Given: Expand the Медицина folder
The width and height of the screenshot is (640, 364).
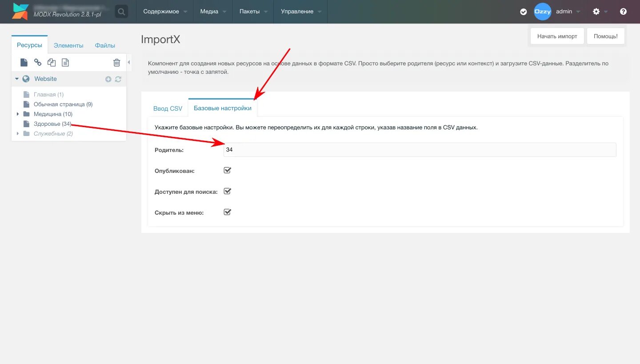Looking at the screenshot, I should pyautogui.click(x=18, y=114).
